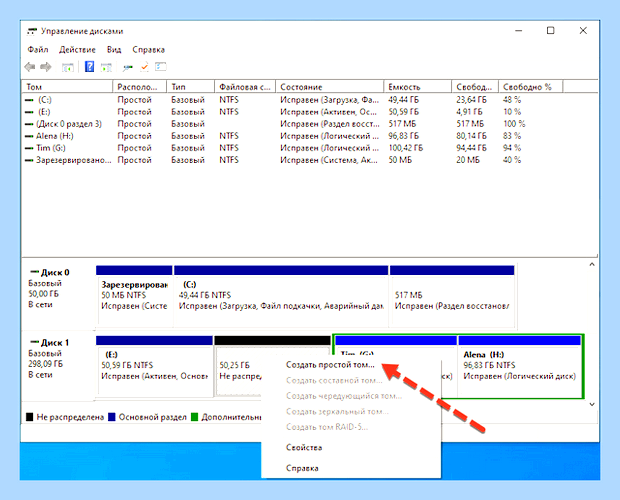
Task: Click the volume icon of (C:) row
Action: click(x=29, y=100)
